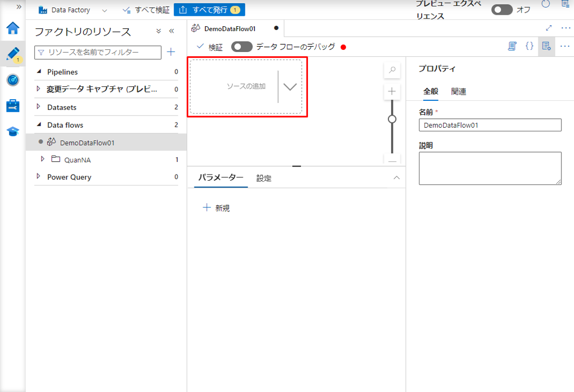Image resolution: width=574 pixels, height=392 pixels.
Task: Open the Learning center graduation cap icon
Action: 13,131
